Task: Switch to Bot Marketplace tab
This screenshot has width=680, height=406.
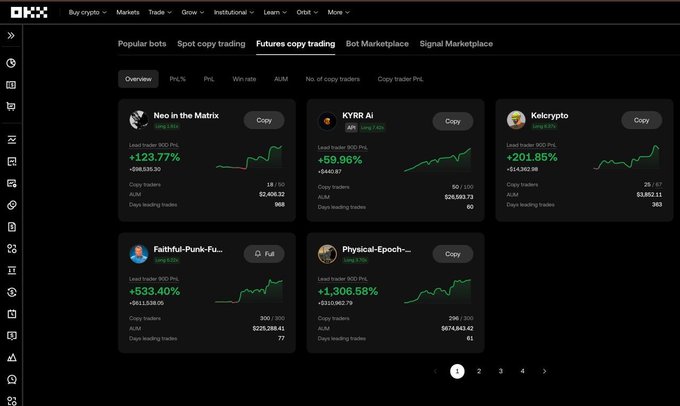Action: [x=377, y=44]
